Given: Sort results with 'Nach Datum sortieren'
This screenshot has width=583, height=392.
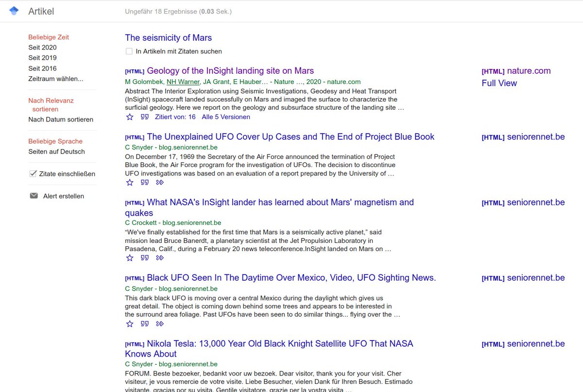Looking at the screenshot, I should click(x=61, y=119).
